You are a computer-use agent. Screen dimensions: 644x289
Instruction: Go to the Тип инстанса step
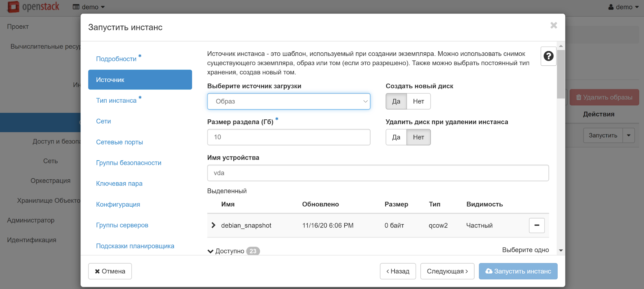[x=116, y=100]
